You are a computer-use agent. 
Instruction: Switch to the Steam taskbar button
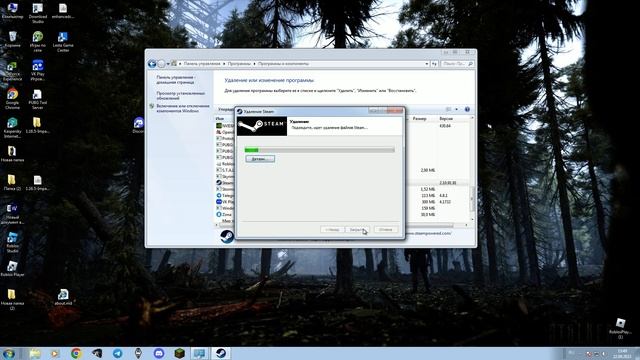[x=221, y=353]
